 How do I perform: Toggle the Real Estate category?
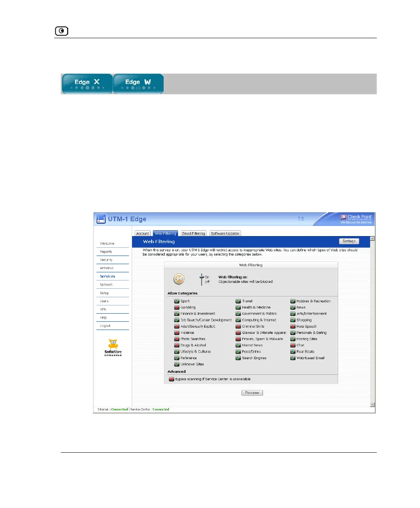tap(293, 351)
